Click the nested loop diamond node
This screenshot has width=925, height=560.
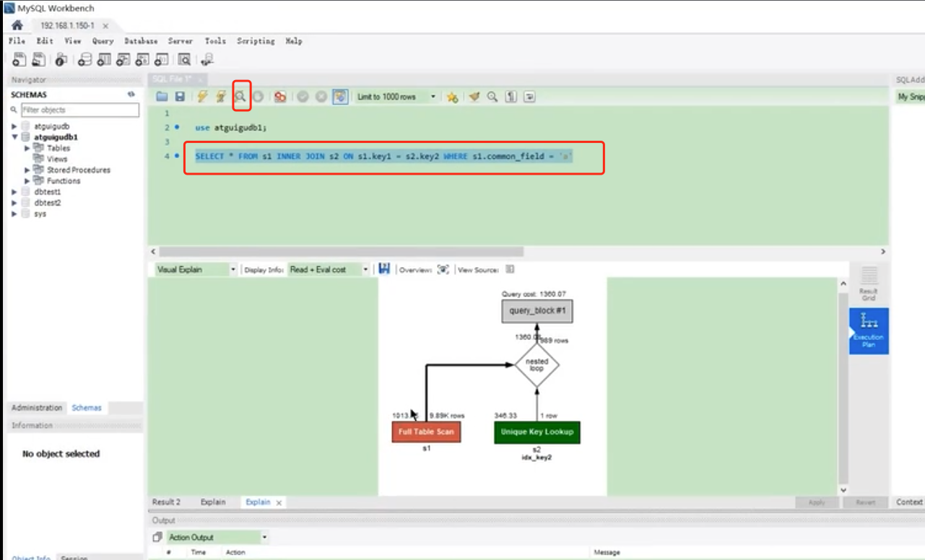click(537, 365)
